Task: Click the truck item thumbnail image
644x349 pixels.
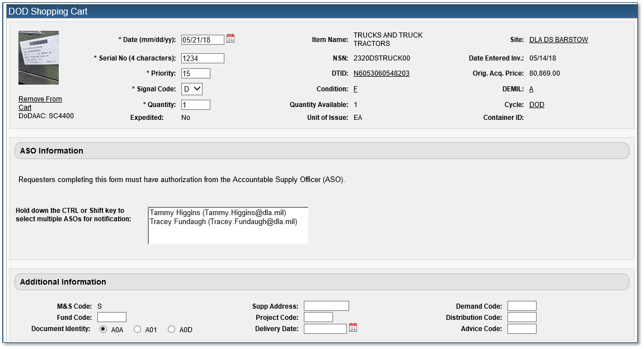Action: point(38,58)
